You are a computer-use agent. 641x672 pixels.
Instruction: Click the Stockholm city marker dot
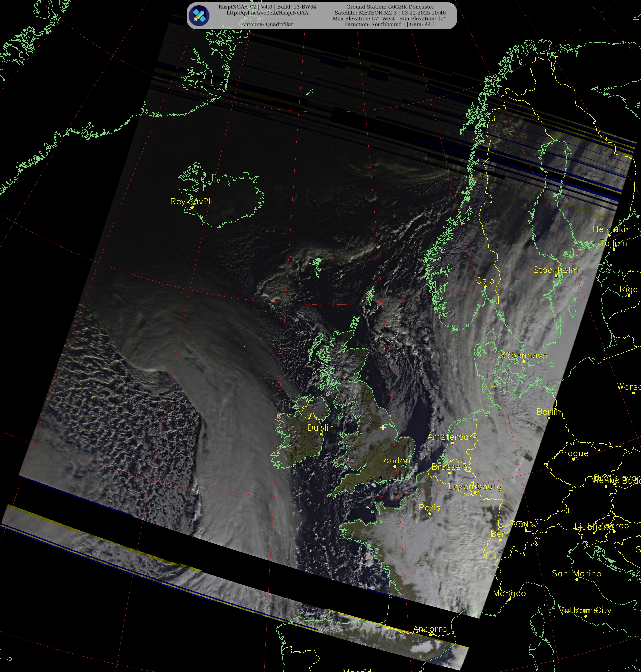click(x=556, y=276)
